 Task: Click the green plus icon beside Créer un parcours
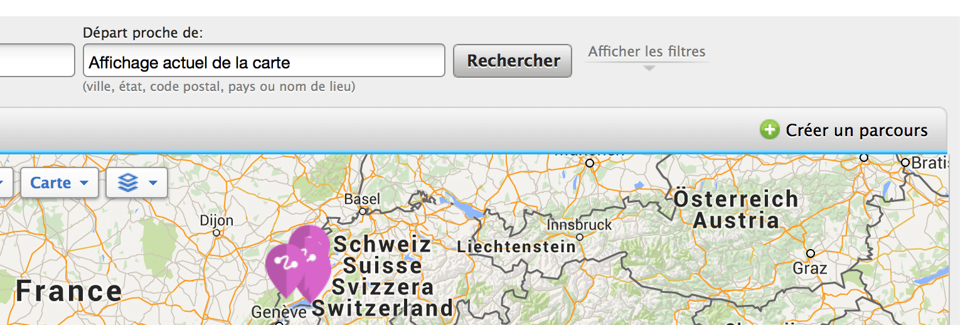(x=769, y=130)
